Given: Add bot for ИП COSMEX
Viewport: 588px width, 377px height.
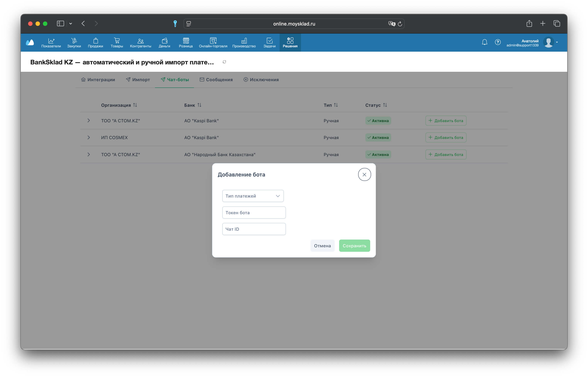Looking at the screenshot, I should 446,137.
